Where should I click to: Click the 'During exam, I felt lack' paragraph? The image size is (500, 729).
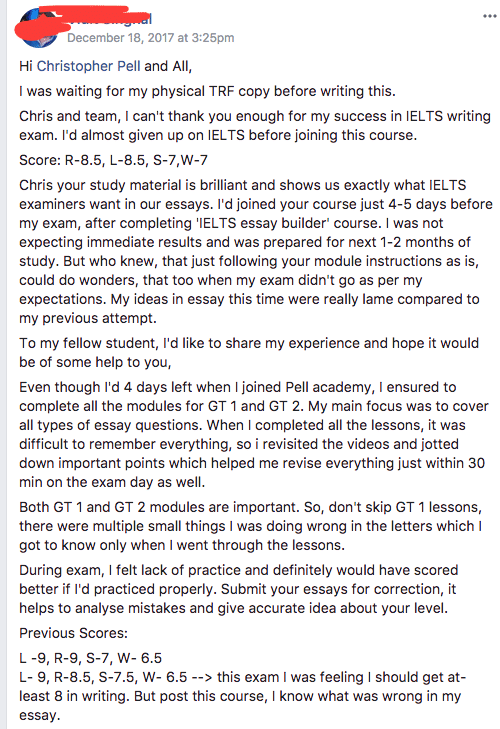[x=239, y=589]
